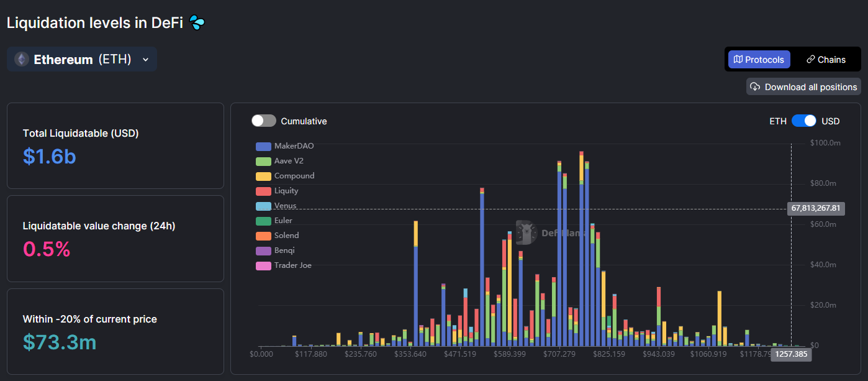Click the $1.6b total liquidatable value
868x381 pixels.
50,157
